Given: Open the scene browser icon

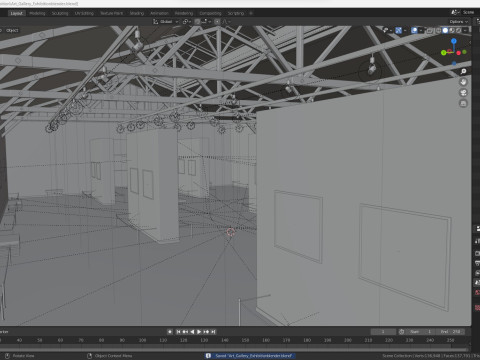Looking at the screenshot, I should (x=455, y=12).
